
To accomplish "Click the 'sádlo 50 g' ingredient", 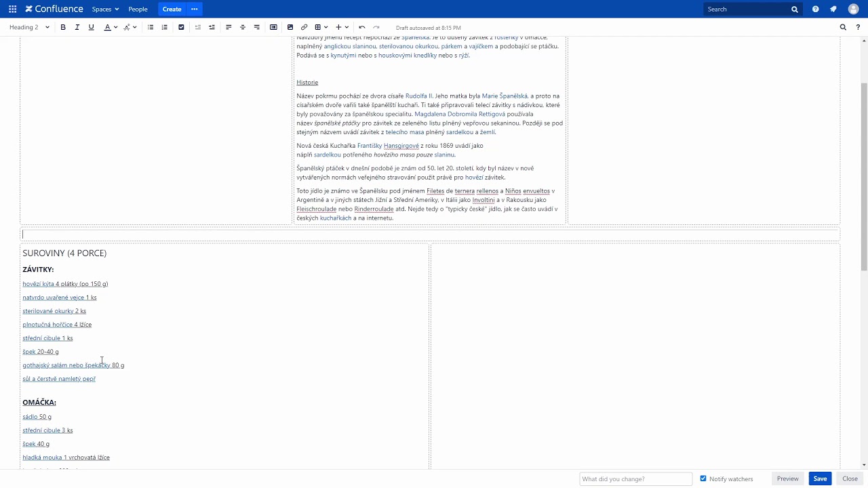I will tap(37, 417).
